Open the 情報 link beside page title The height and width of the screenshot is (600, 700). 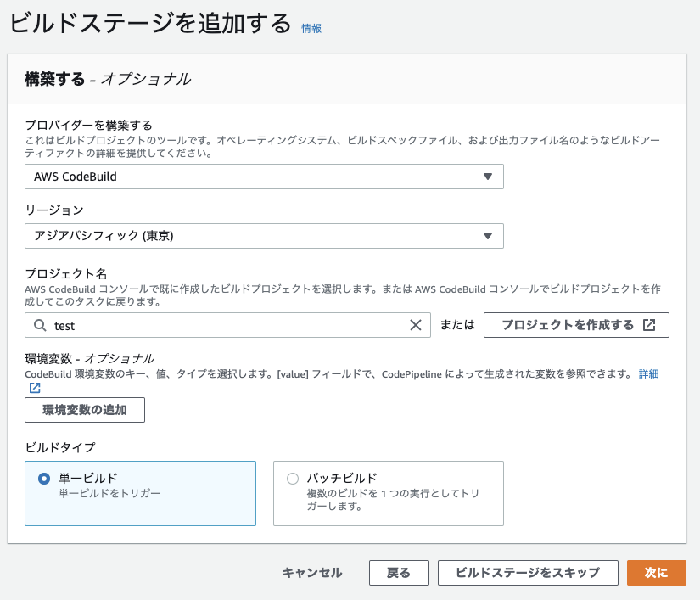[x=311, y=28]
